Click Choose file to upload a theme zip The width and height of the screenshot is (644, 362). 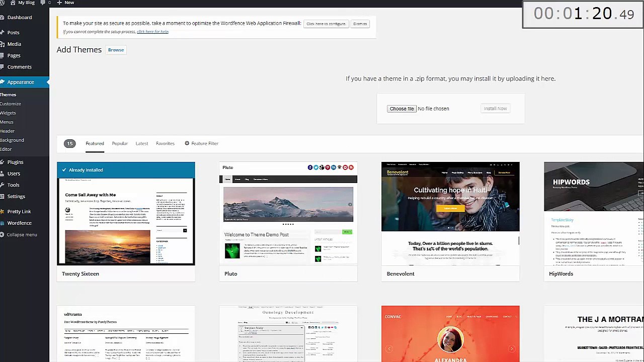click(401, 109)
